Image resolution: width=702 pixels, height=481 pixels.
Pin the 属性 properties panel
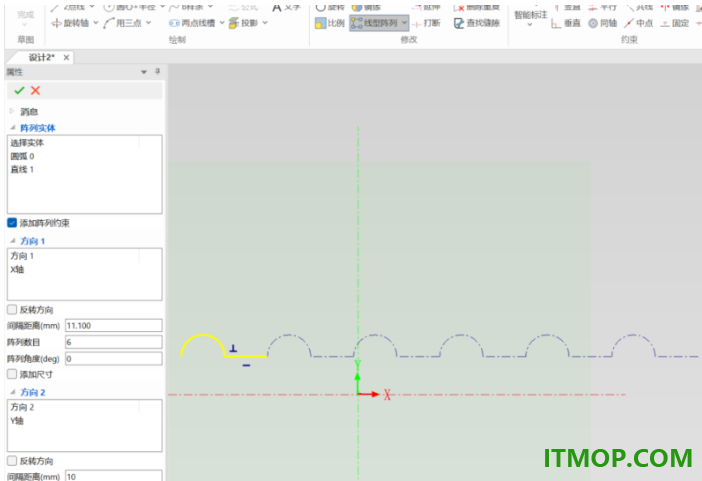click(158, 71)
